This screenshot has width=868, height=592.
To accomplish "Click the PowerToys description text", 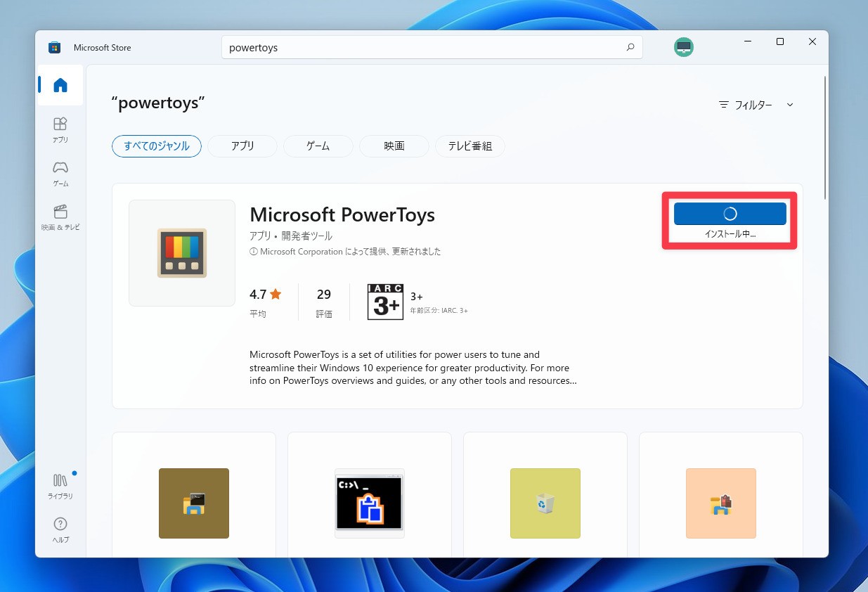I will coord(413,368).
